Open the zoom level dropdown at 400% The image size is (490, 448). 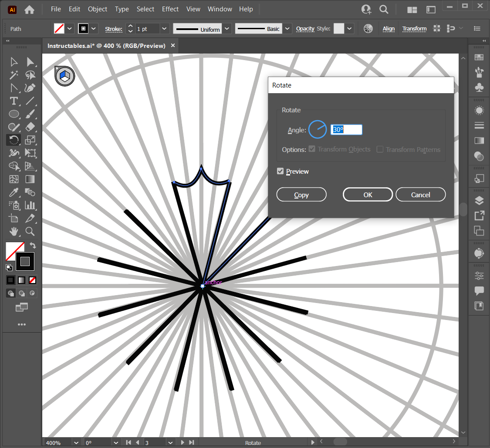click(x=77, y=443)
